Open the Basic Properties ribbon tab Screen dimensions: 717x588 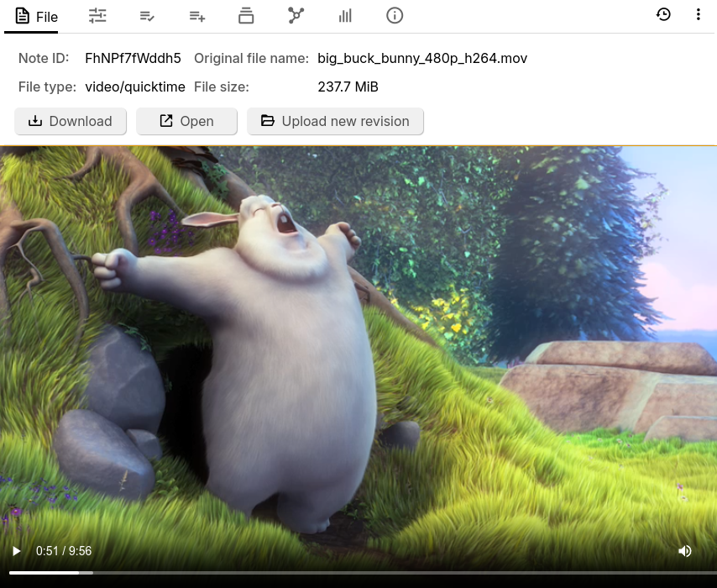pos(97,15)
